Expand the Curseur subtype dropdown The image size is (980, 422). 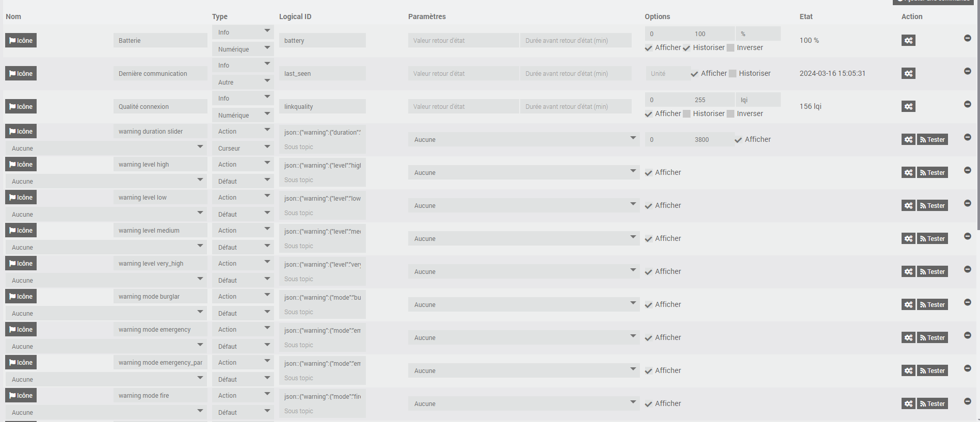tap(243, 148)
